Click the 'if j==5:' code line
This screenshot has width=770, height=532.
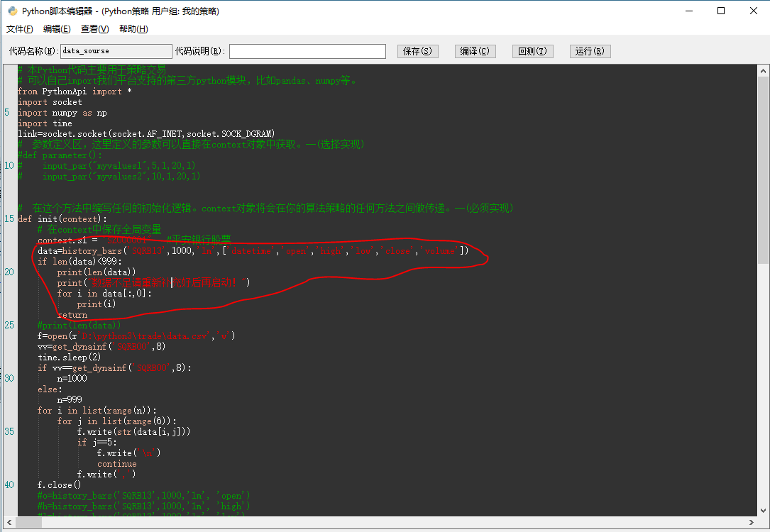(97, 443)
